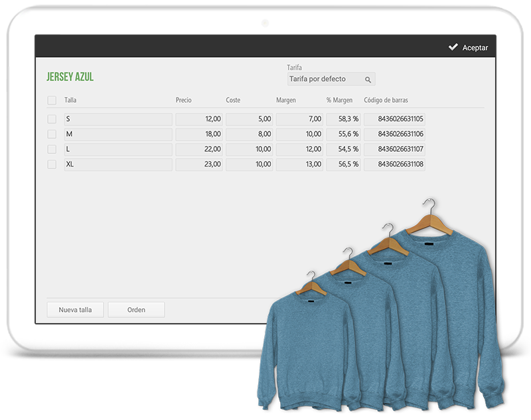Image resolution: width=531 pixels, height=420 pixels.
Task: Toggle the select-all checkbox in header
Action: (52, 100)
